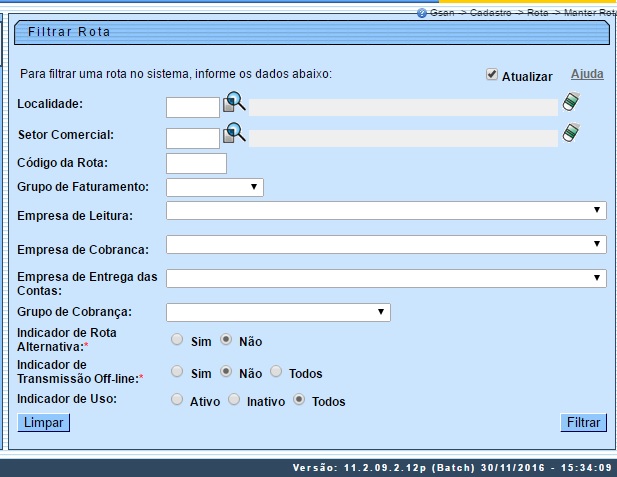Choose Ativo for Indicador de Uso
This screenshot has width=617, height=477.
coord(177,400)
